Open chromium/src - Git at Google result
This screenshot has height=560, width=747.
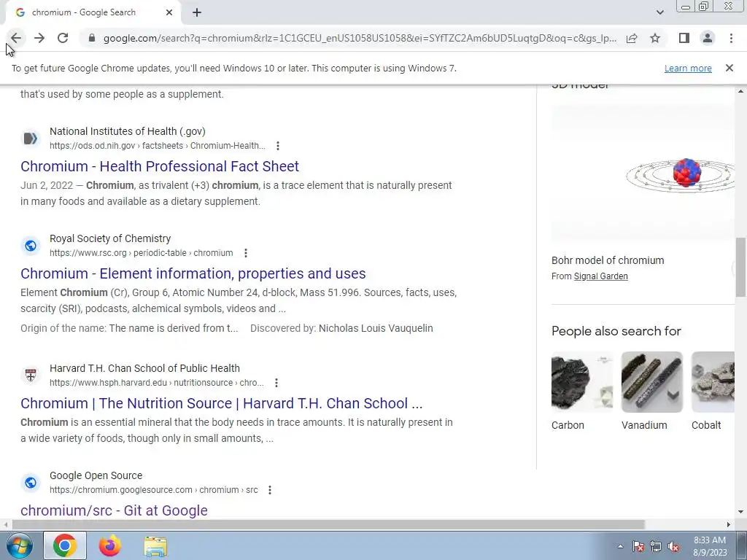point(114,510)
